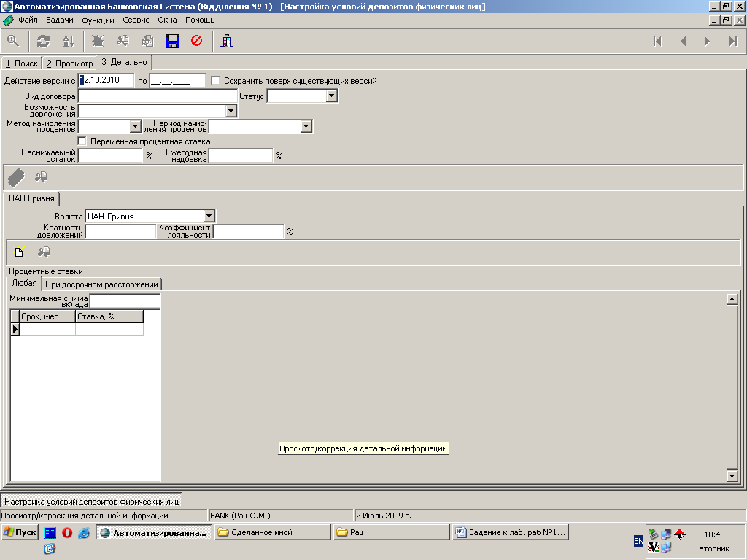Toggle 'Сохранить поверх существующих версий' checkbox
This screenshot has height=560, width=747.
[x=215, y=80]
